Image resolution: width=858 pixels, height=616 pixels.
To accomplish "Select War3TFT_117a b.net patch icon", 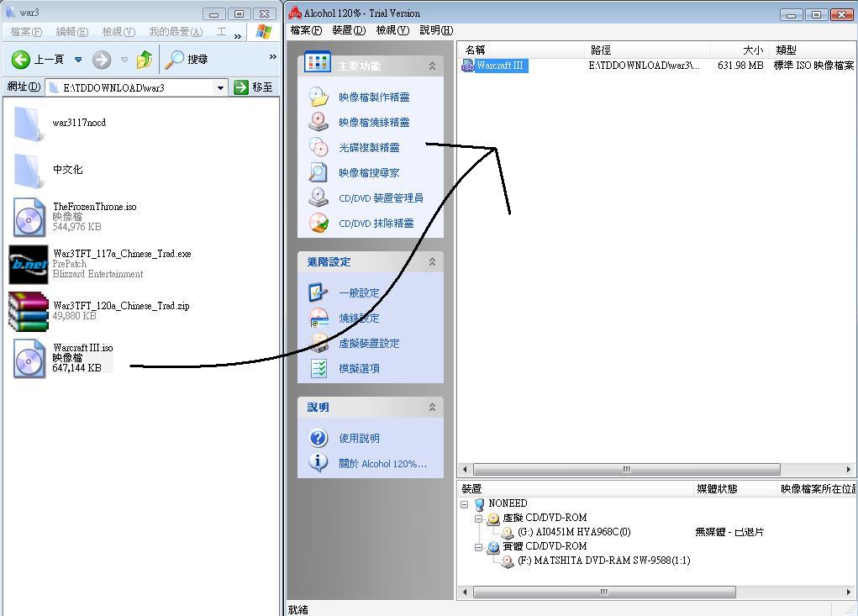I will click(29, 265).
